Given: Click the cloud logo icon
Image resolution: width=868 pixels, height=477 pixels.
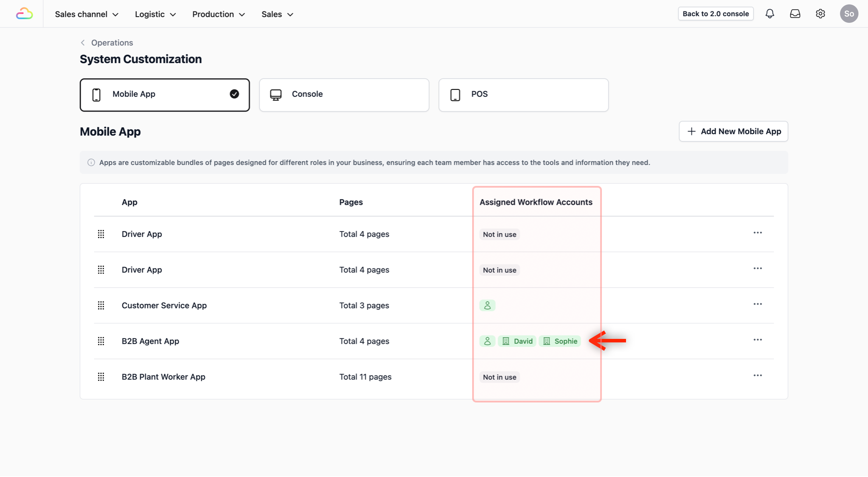Looking at the screenshot, I should click(x=24, y=14).
